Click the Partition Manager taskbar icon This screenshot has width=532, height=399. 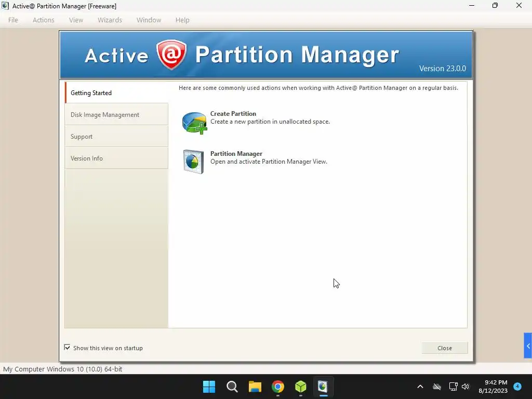[323, 387]
